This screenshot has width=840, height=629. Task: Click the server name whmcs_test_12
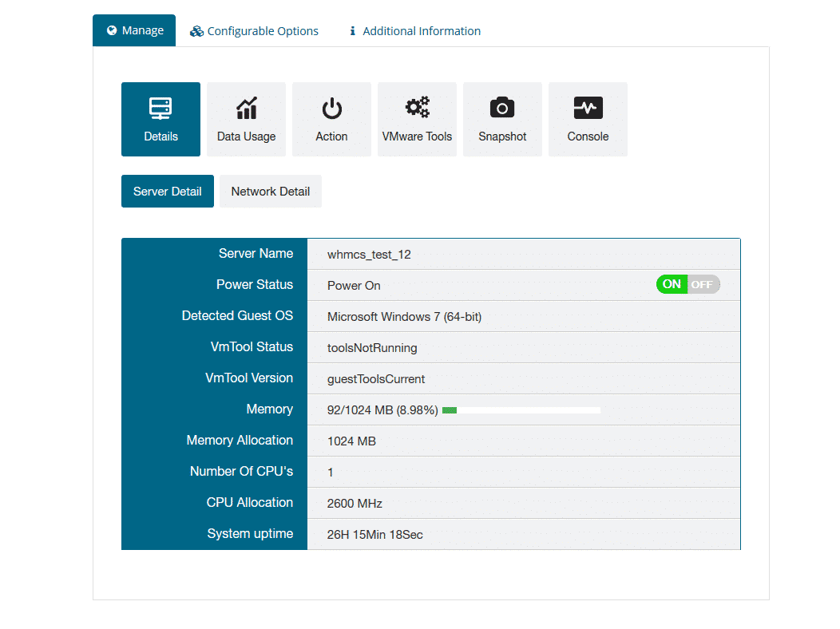point(369,255)
